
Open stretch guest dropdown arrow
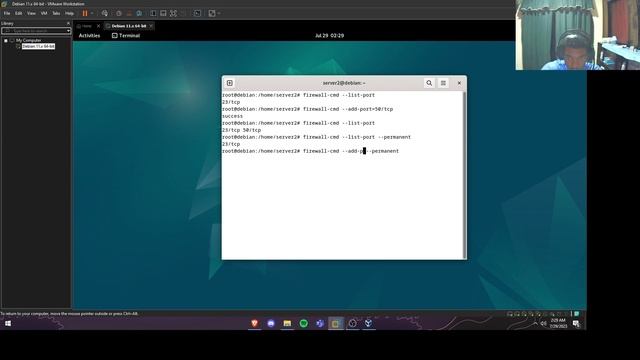pyautogui.click(x=219, y=13)
